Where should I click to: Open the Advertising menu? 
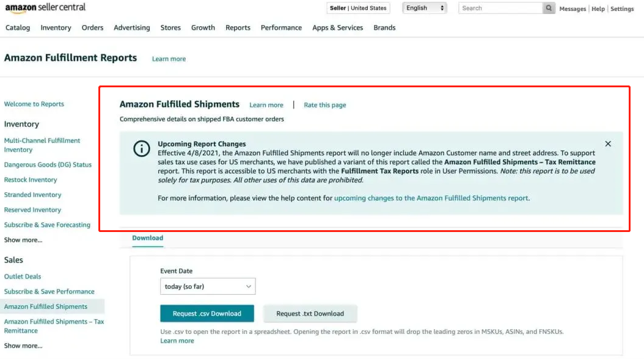[x=132, y=27]
